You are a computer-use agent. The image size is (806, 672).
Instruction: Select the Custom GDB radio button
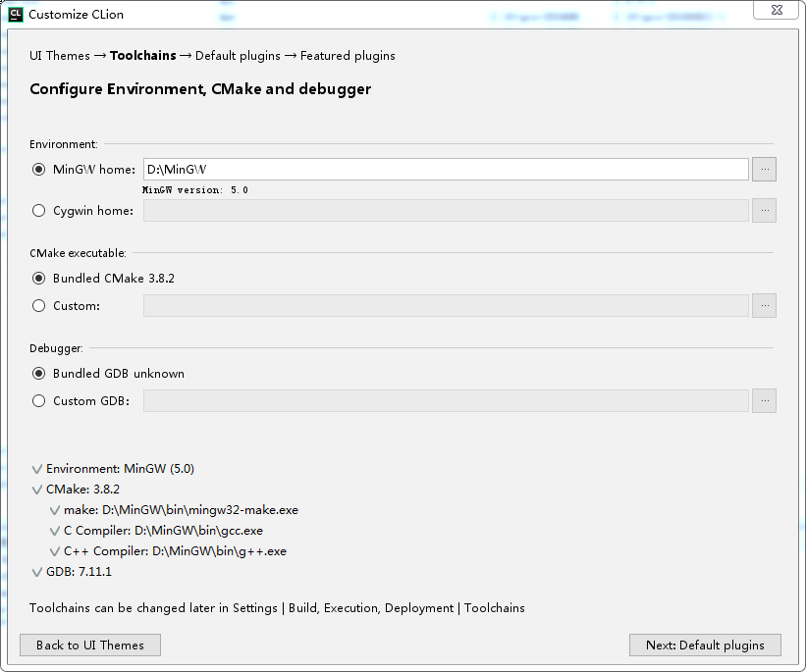click(x=39, y=400)
